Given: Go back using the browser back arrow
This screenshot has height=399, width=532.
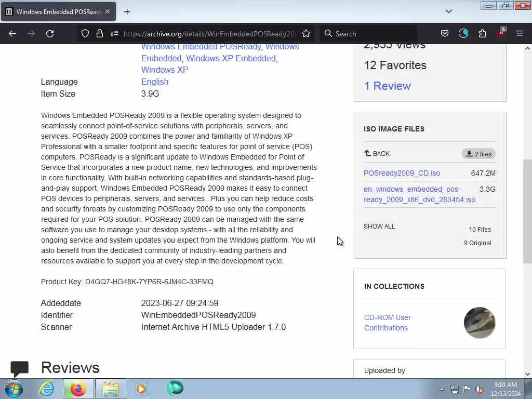Looking at the screenshot, I should point(12,34).
